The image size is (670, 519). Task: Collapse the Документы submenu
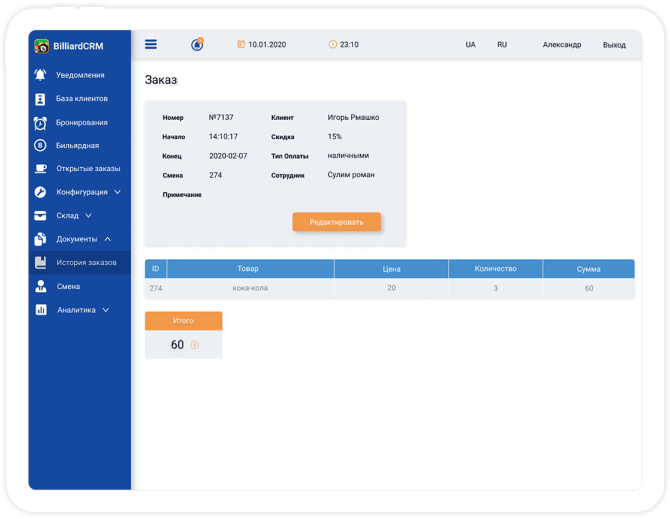point(107,239)
